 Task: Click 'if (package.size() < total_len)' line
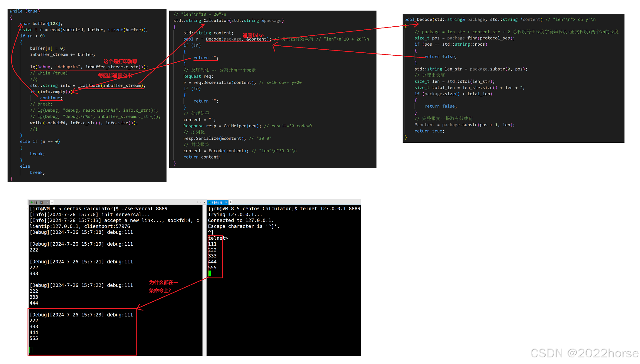pyautogui.click(x=454, y=94)
